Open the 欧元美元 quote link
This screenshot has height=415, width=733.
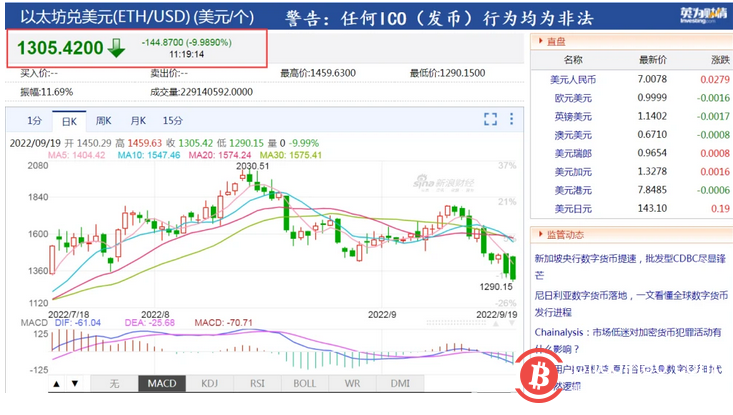coord(573,98)
